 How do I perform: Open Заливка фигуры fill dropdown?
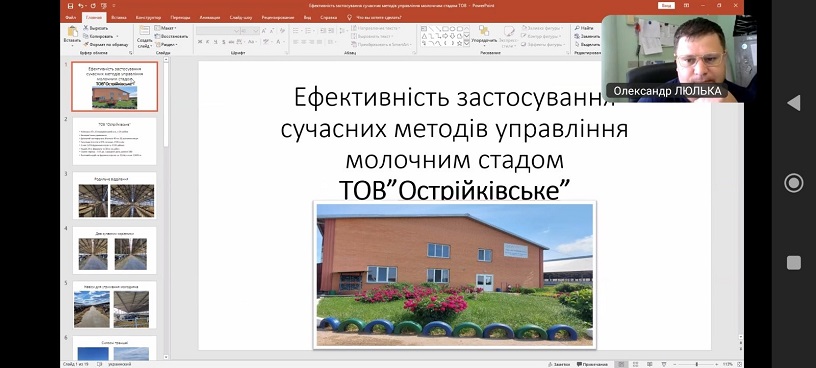pyautogui.click(x=543, y=28)
